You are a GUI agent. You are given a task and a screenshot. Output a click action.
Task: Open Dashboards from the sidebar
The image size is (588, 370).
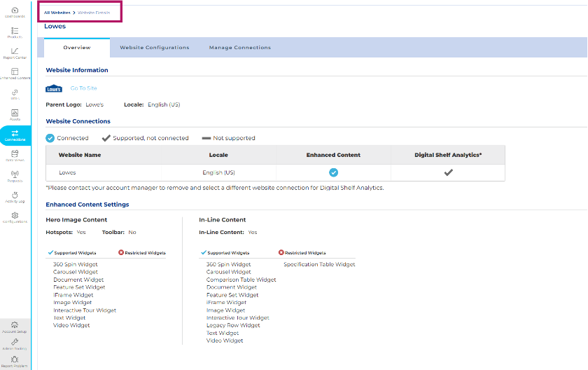click(x=15, y=12)
